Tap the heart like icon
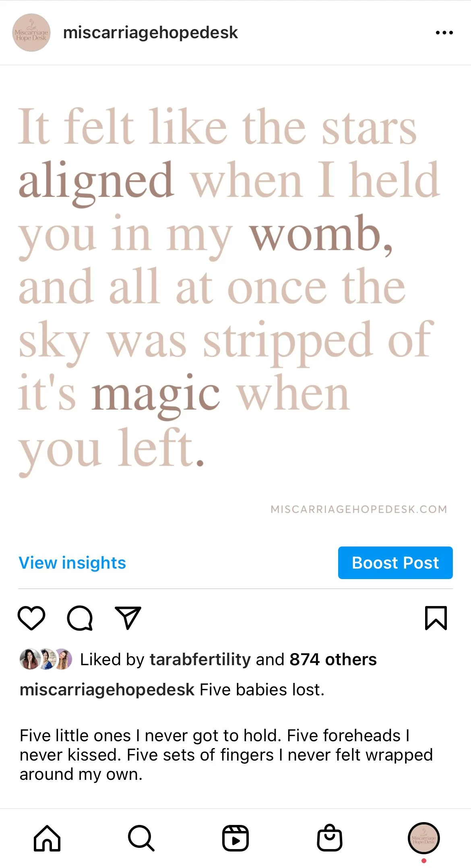Viewport: 471px width, 868px height. [x=31, y=618]
